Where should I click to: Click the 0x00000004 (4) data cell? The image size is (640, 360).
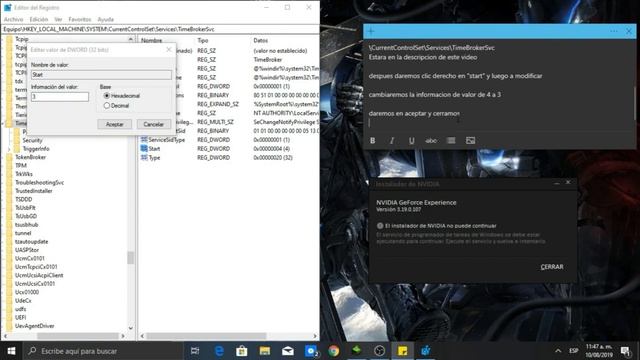271,149
